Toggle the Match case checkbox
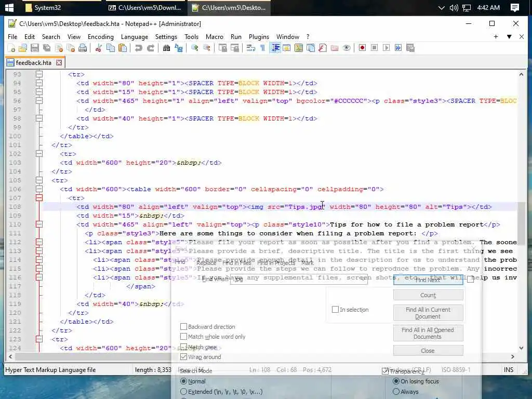 tap(183, 347)
